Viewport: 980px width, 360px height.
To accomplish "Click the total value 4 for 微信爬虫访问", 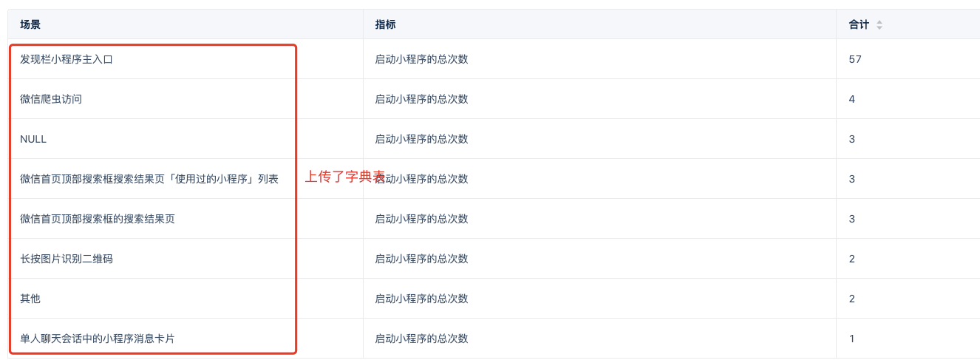I will [852, 99].
